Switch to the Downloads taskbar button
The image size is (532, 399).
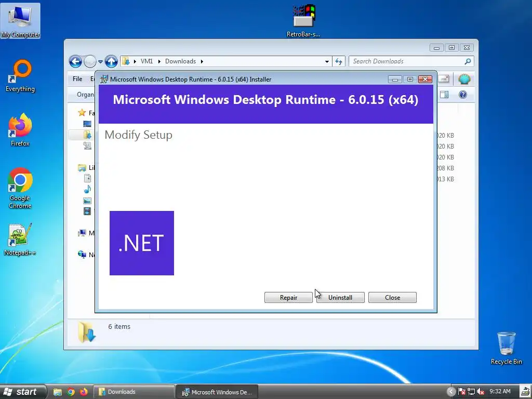click(x=135, y=392)
